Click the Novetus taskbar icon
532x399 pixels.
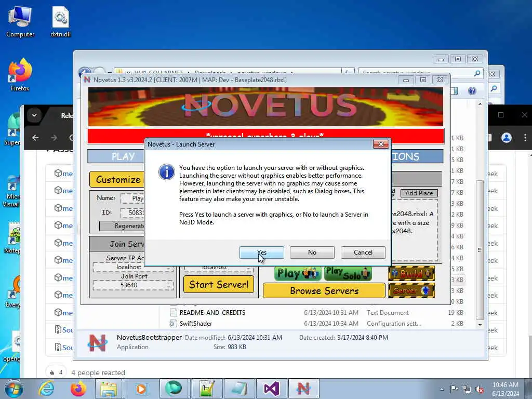303,389
